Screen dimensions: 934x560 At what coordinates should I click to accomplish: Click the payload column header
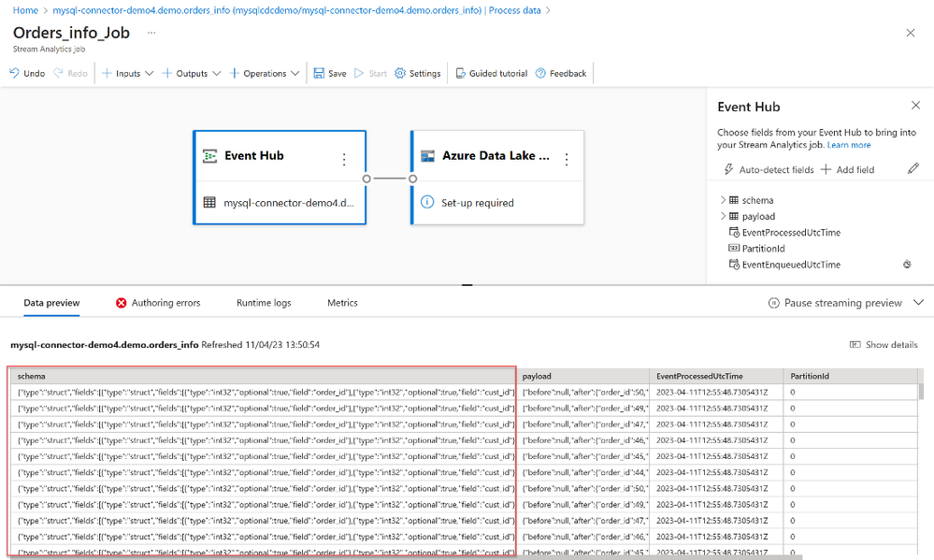(x=583, y=376)
